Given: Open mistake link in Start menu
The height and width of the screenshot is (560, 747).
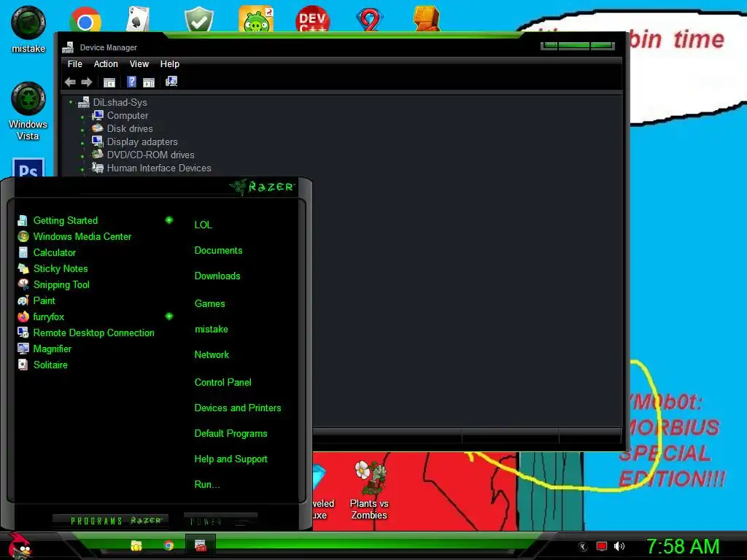Looking at the screenshot, I should point(211,330).
